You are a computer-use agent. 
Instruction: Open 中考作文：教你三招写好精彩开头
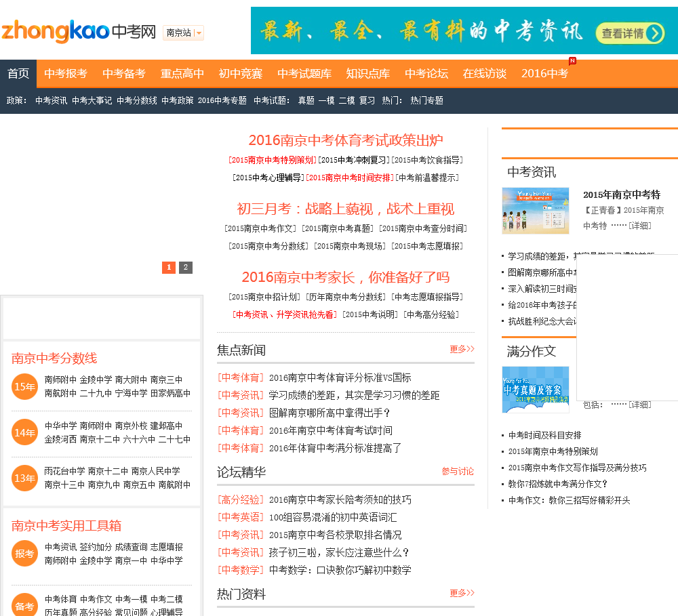569,501
